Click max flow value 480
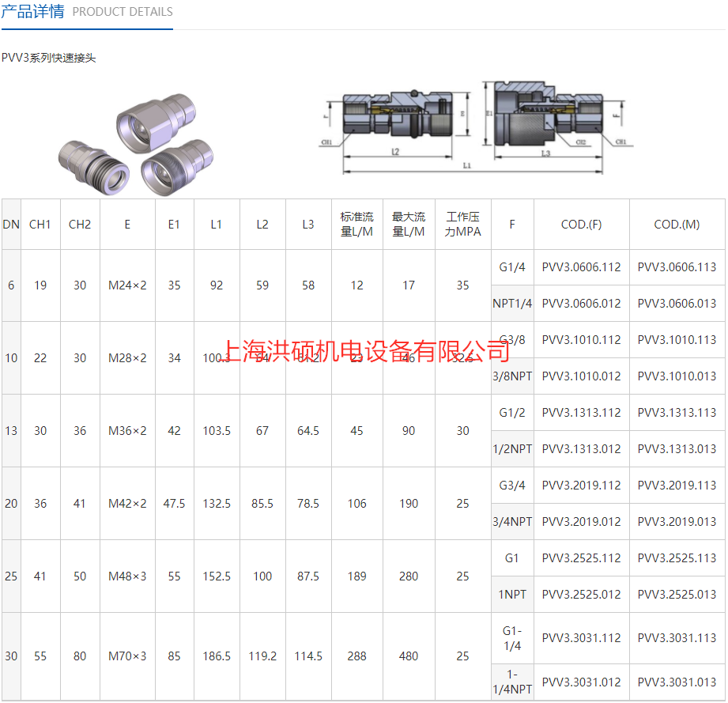This screenshot has width=728, height=703. click(x=409, y=656)
